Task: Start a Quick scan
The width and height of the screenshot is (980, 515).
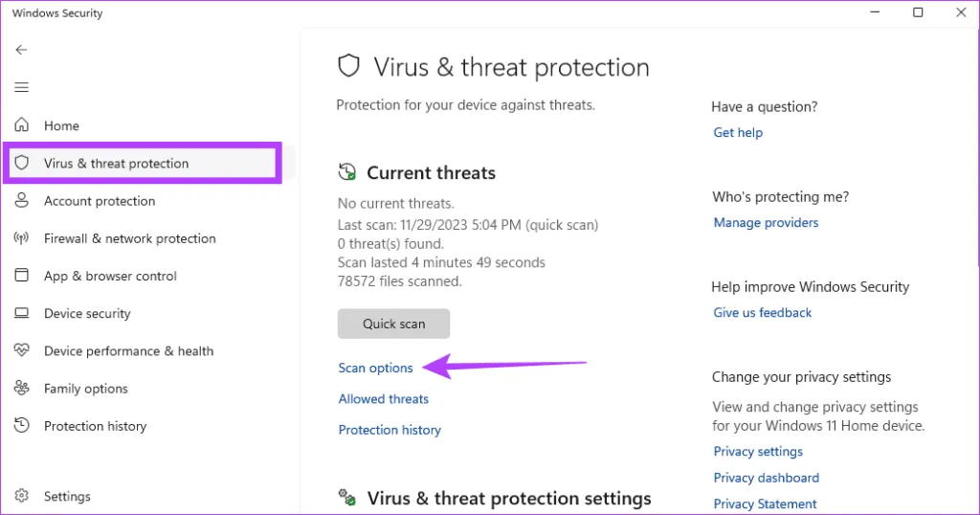Action: tap(393, 324)
